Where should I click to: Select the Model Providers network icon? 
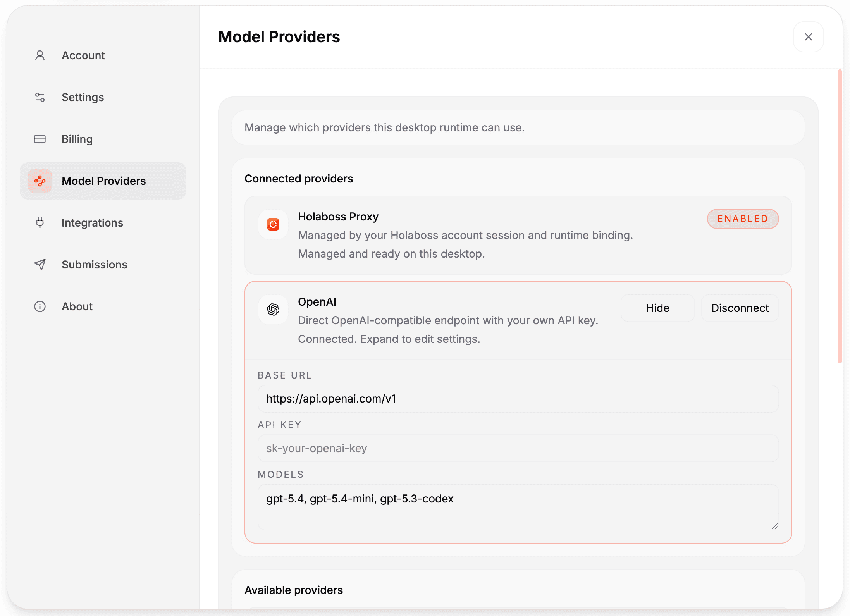click(x=40, y=181)
